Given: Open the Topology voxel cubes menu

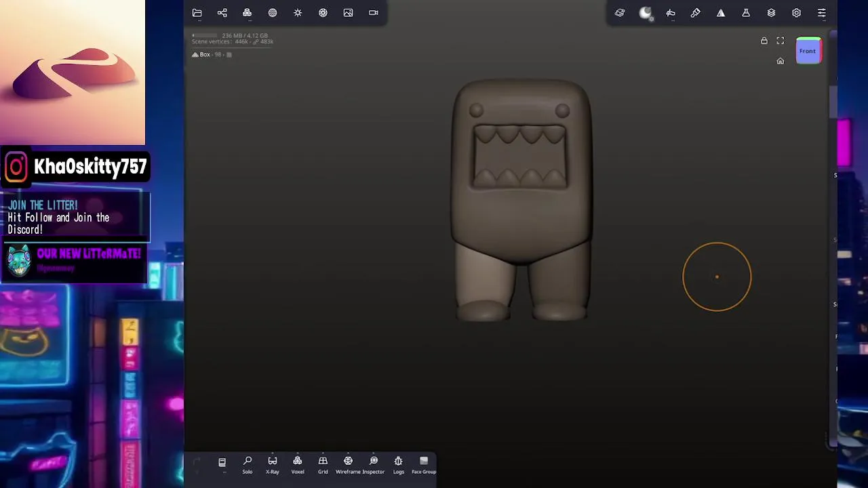Looking at the screenshot, I should [x=247, y=13].
